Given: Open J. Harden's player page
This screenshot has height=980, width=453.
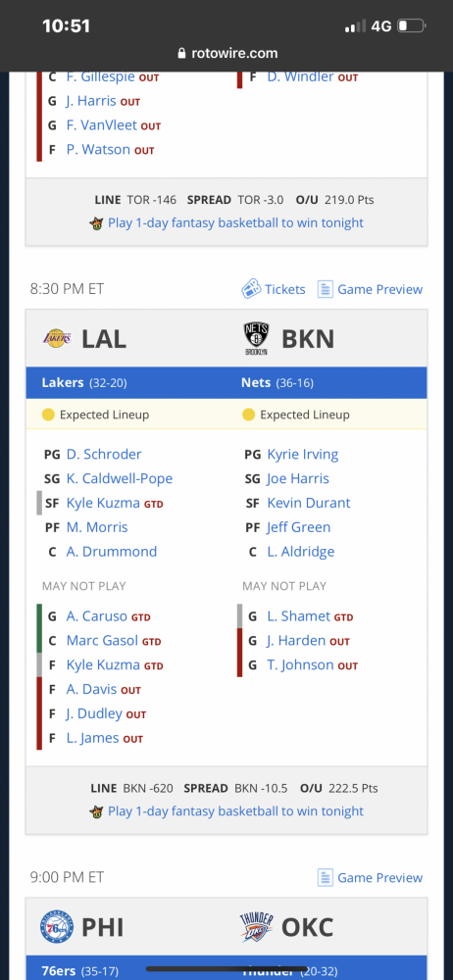Looking at the screenshot, I should [296, 641].
